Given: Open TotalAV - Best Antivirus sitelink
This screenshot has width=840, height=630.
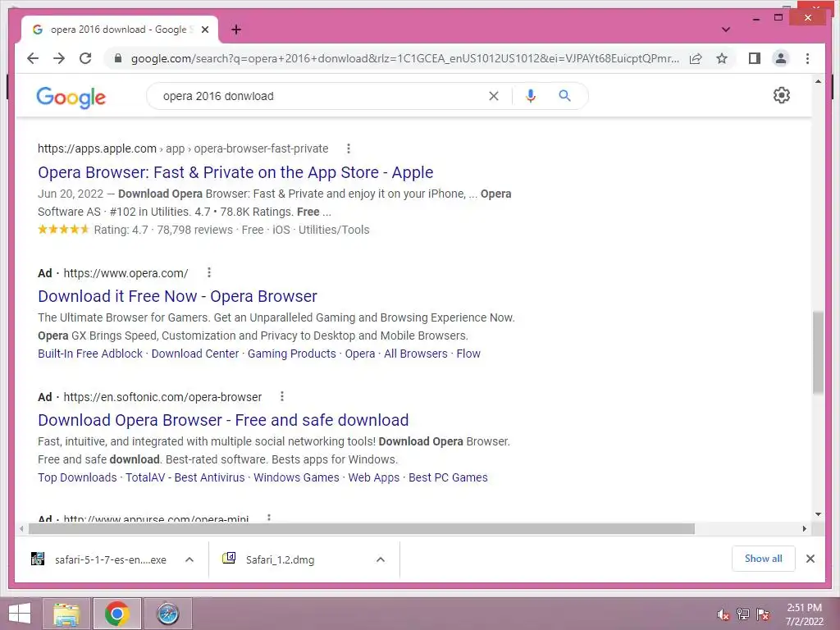Looking at the screenshot, I should [185, 477].
